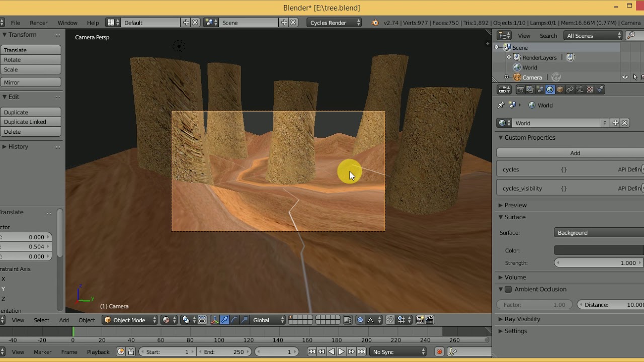Expand the History panel
Screen dimensions: 644x362
tap(18, 146)
